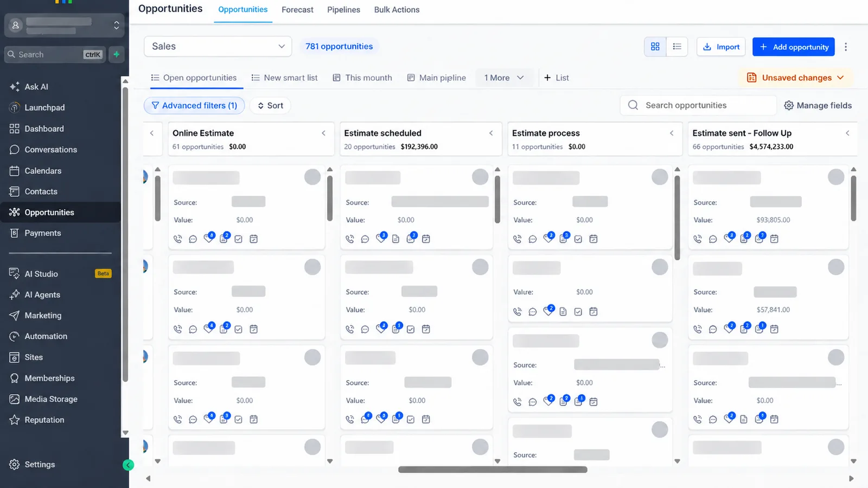868x488 pixels.
Task: Click the Sort button
Action: [270, 106]
